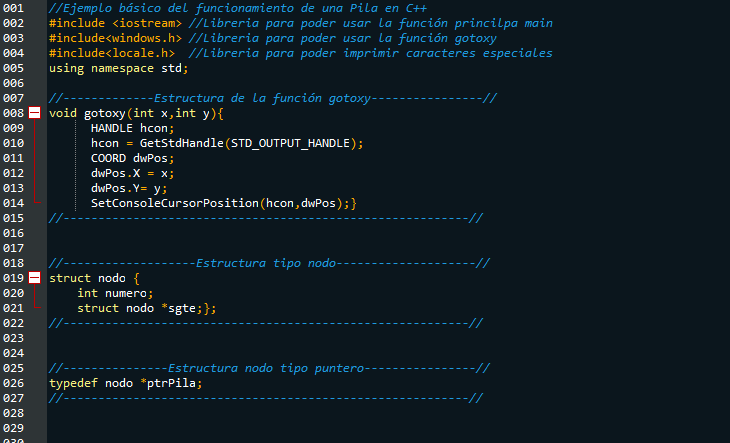Screen dimensions: 730x443
Task: Click 'dwPos.Y= y;' statement
Action: (x=129, y=188)
